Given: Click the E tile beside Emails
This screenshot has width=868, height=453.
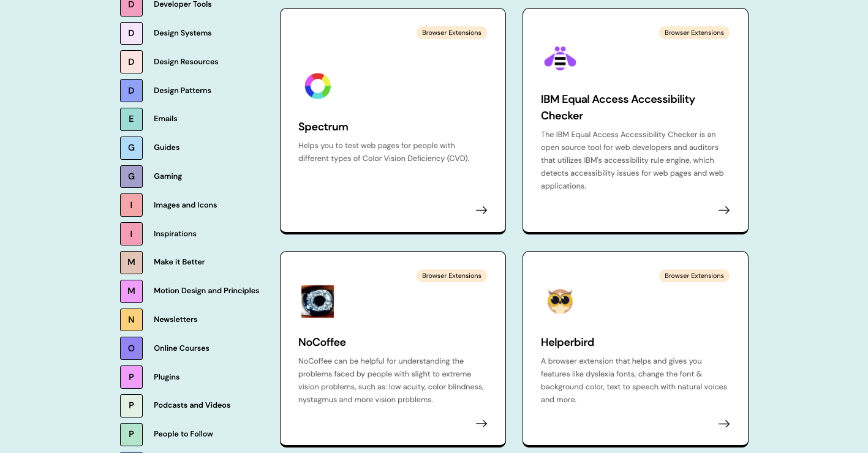Looking at the screenshot, I should pyautogui.click(x=131, y=119).
